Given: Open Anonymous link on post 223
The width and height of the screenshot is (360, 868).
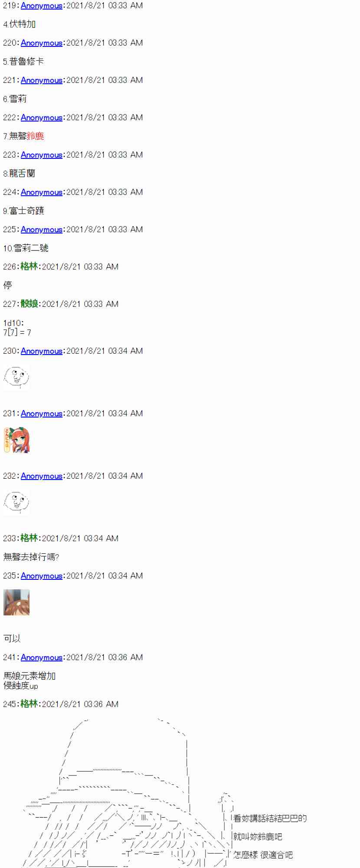Looking at the screenshot, I should 42,155.
